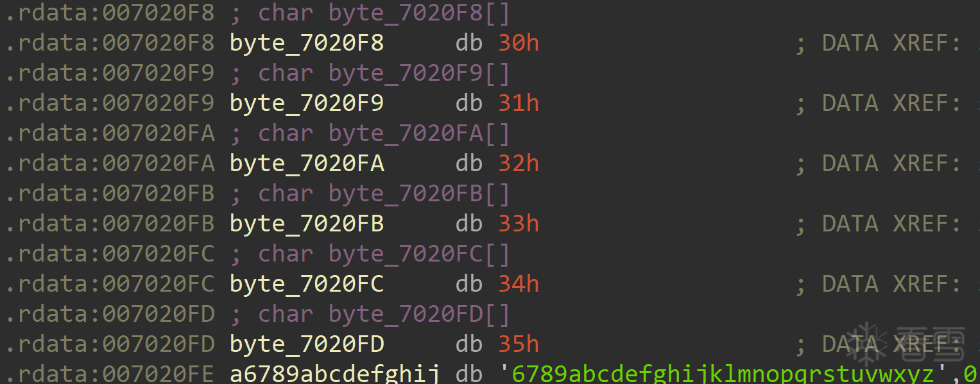Viewport: 980px width, 384px height.
Task: Select the a6789abcdefghij string label
Action: point(335,374)
